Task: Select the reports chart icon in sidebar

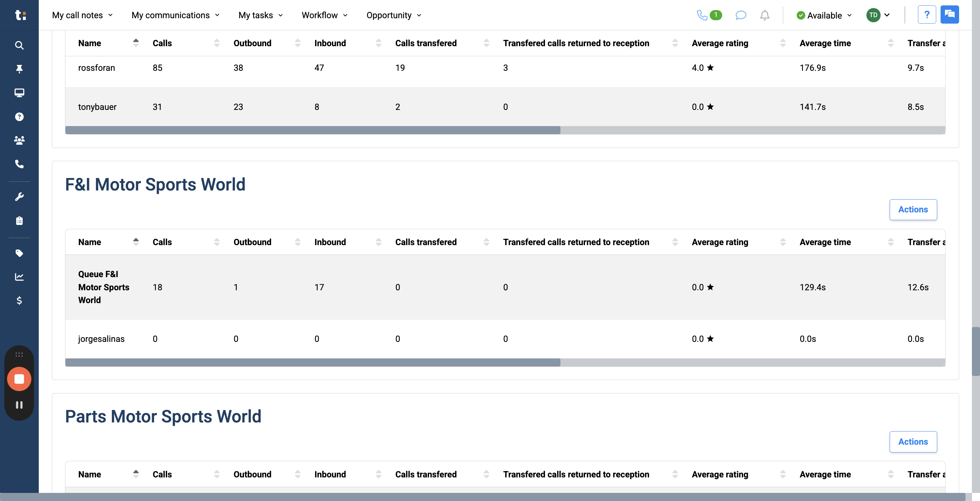Action: pos(19,277)
